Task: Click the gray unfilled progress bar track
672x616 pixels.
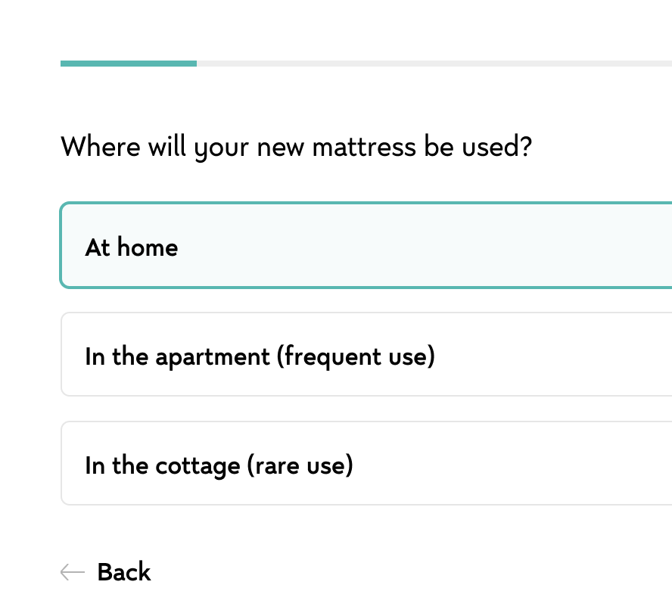Action: (x=431, y=64)
